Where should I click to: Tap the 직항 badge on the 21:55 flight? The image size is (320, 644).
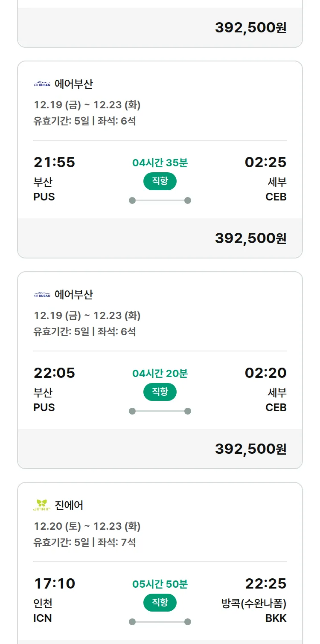160,181
